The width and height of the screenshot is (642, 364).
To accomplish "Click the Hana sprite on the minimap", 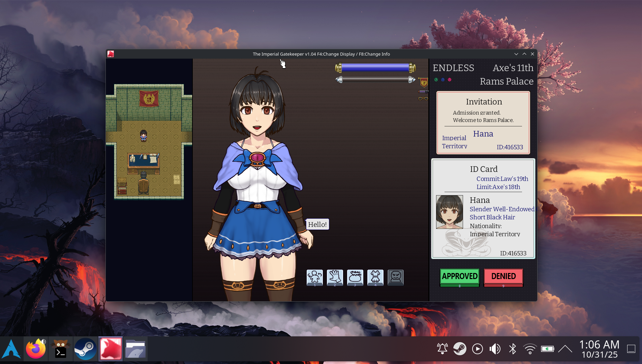I will point(144,136).
